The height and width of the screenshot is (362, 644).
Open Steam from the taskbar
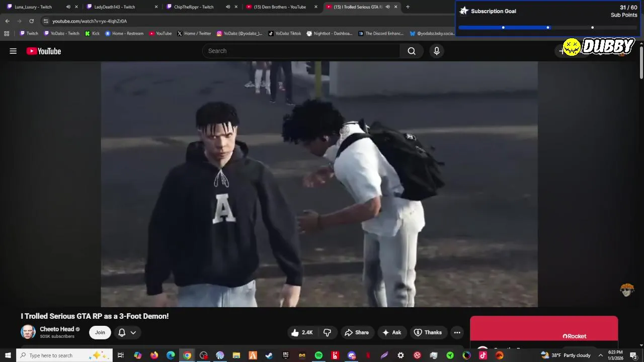[x=269, y=355]
